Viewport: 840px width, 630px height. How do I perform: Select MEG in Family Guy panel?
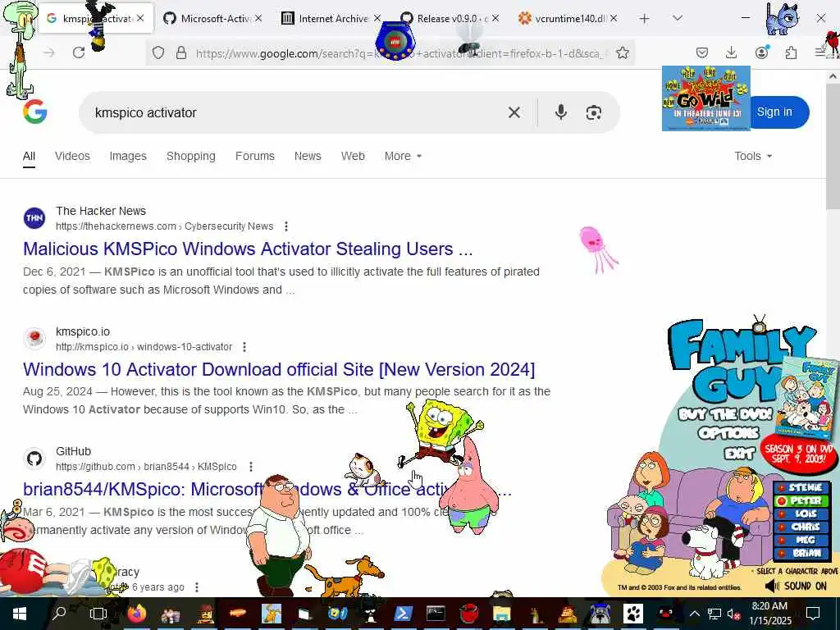click(x=802, y=540)
